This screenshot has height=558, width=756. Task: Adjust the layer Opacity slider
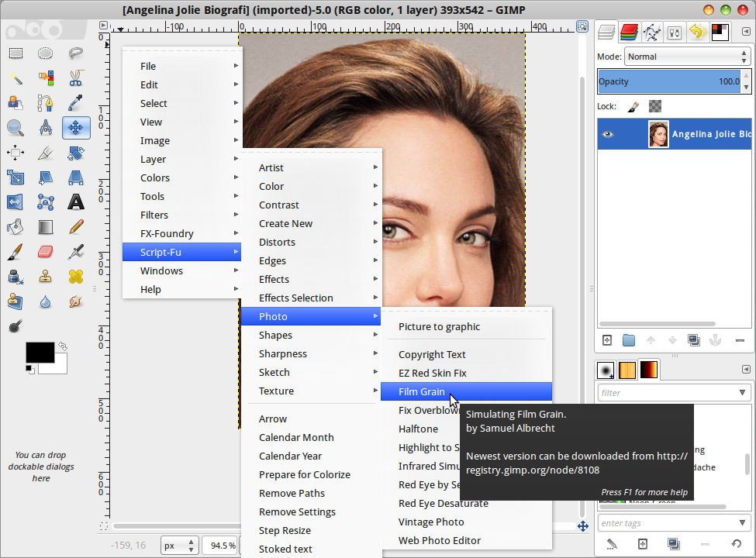point(669,81)
